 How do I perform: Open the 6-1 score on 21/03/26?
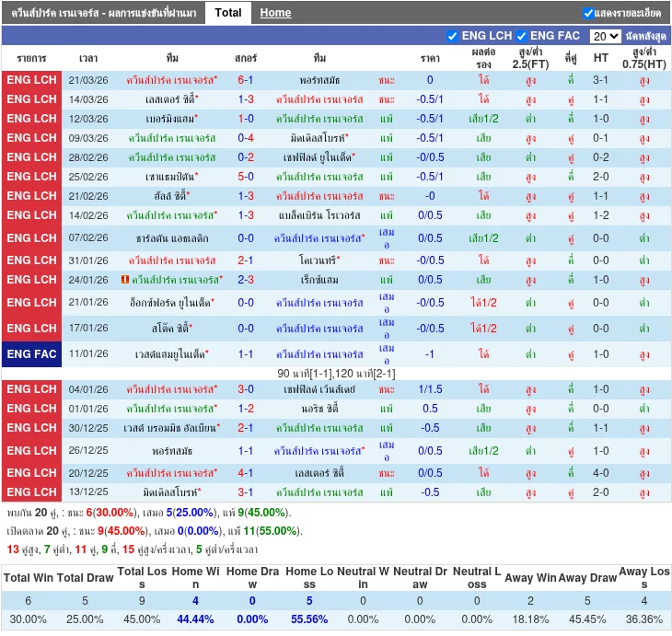point(246,80)
